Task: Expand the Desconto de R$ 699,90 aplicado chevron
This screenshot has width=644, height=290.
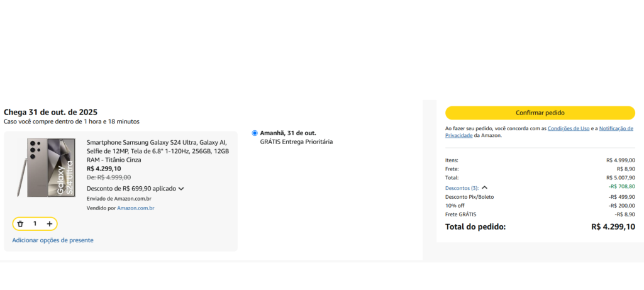Action: [x=181, y=189]
